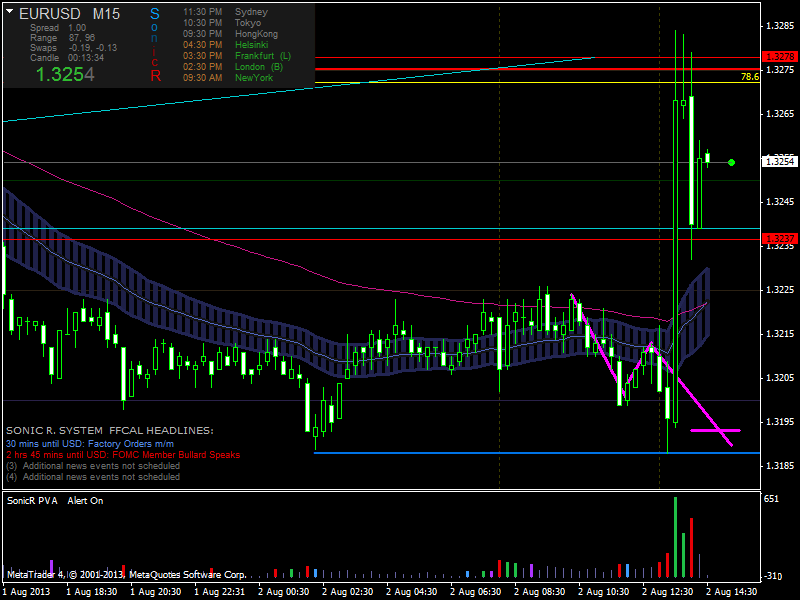Screen dimensions: 800x600
Task: Click the 2 Aug 12:30 time axis label
Action: [x=667, y=591]
